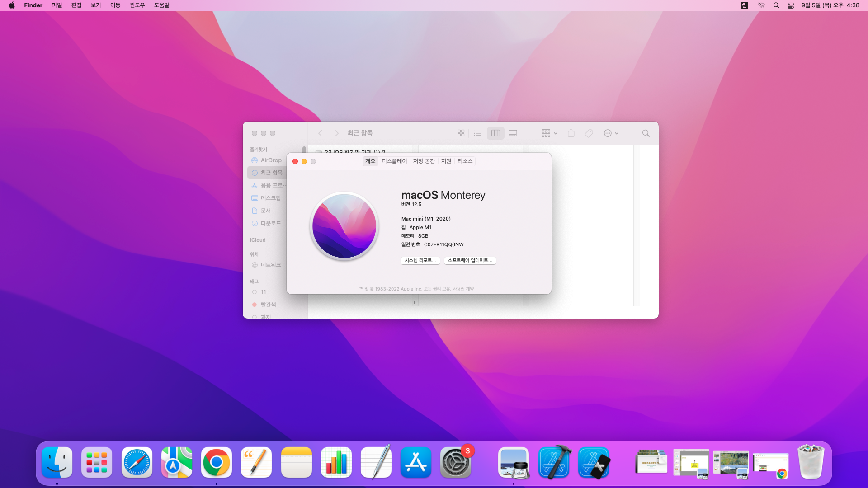Switch Finder window to gallery view
868x488 pixels.
pyautogui.click(x=513, y=133)
